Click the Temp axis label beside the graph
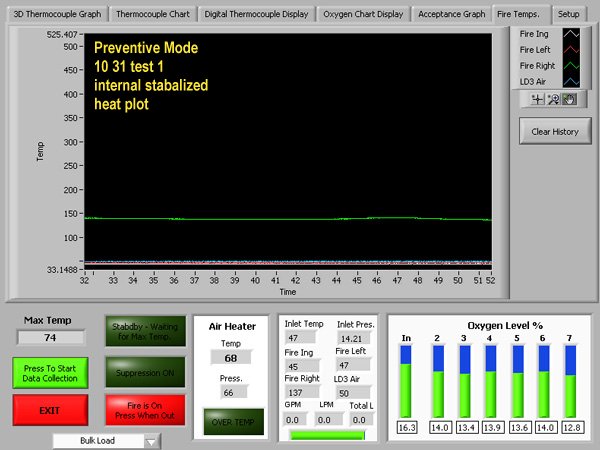Image resolution: width=600 pixels, height=450 pixels. pyautogui.click(x=40, y=152)
